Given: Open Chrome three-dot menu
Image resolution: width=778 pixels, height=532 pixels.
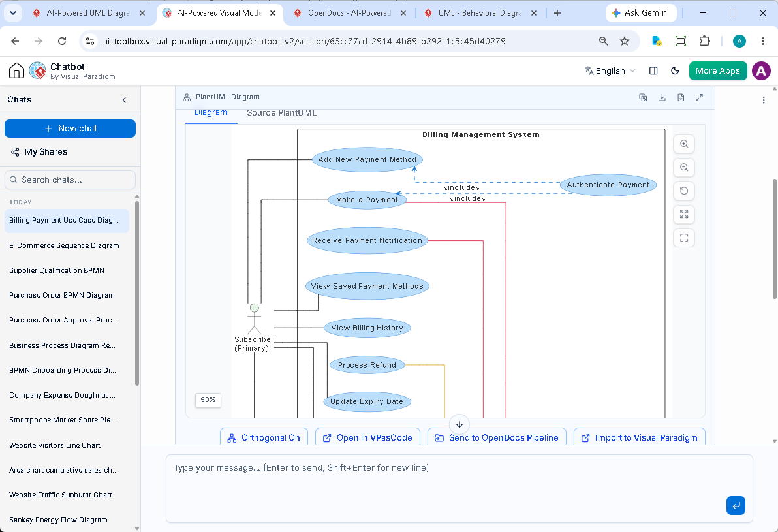Looking at the screenshot, I should click(763, 41).
